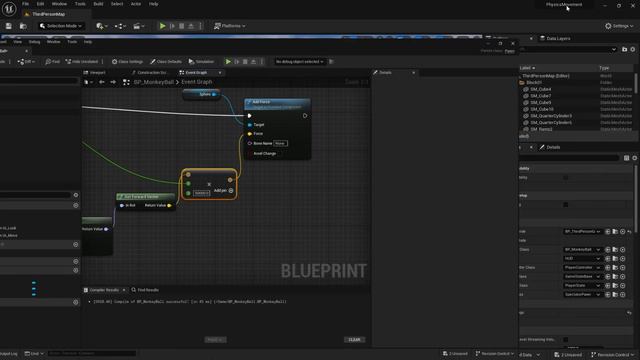Select SM_QuarterCylinder3 in Outliner

pos(551,116)
